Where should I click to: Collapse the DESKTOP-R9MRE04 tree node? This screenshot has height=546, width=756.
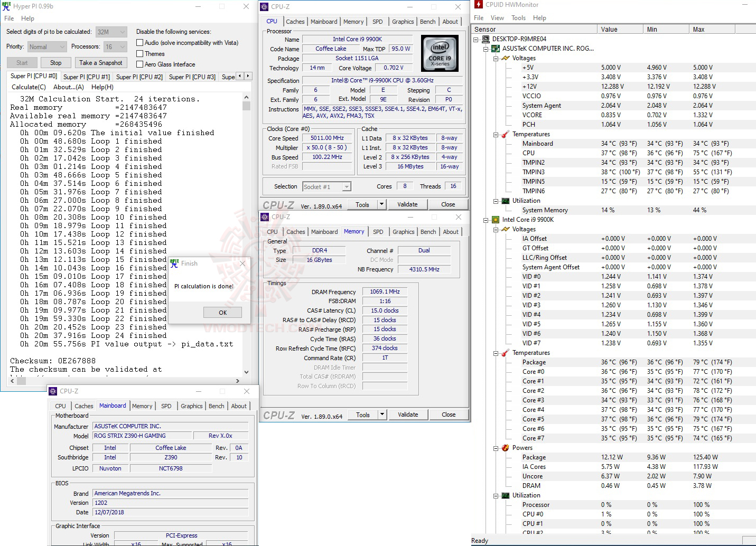click(x=475, y=39)
